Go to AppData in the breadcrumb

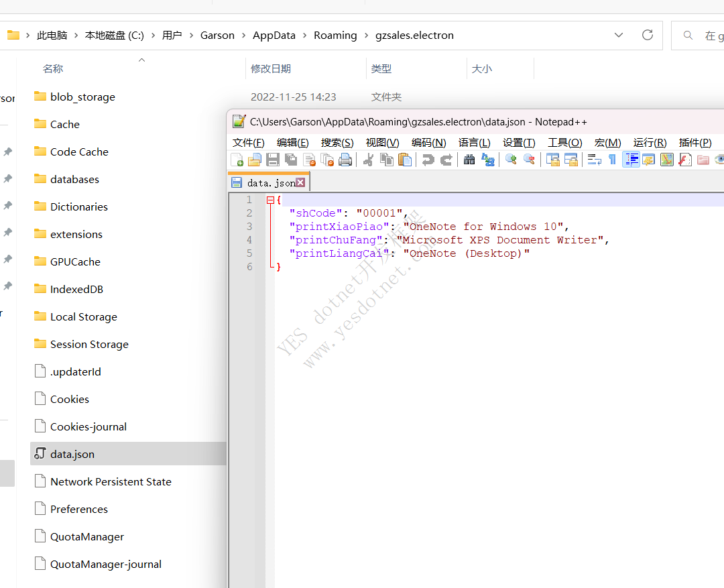click(x=274, y=36)
